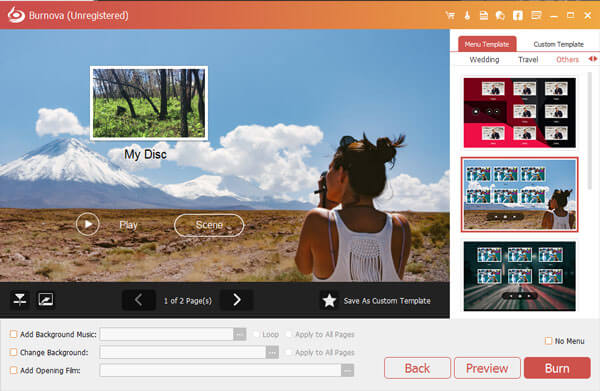Screen dimensions: 600x391
Task: Click the background music path field
Action: (x=167, y=334)
